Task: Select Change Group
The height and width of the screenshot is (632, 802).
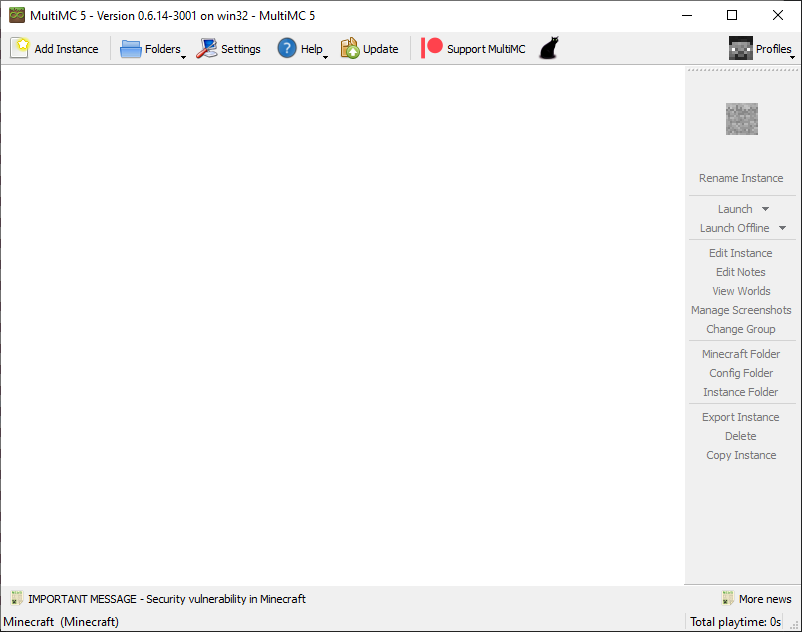Action: (741, 329)
